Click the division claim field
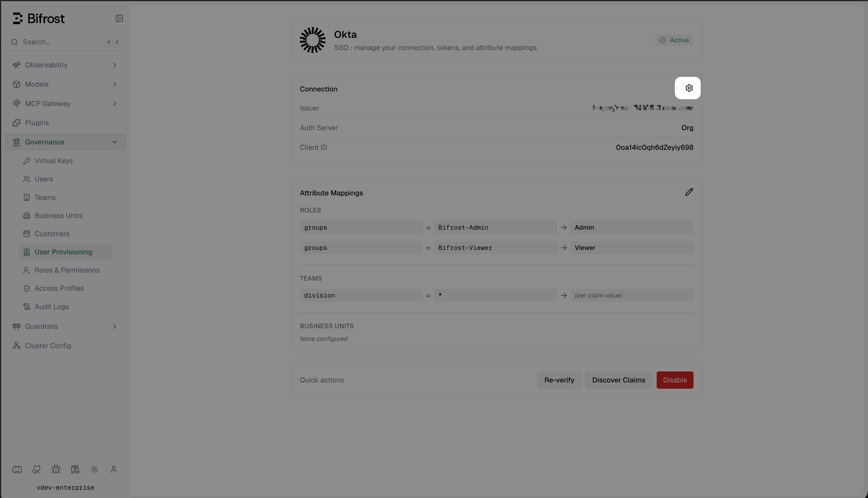 (x=361, y=295)
